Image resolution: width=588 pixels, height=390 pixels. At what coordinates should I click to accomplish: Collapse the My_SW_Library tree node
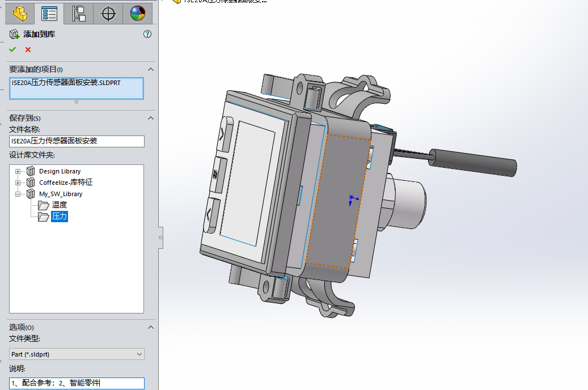18,194
